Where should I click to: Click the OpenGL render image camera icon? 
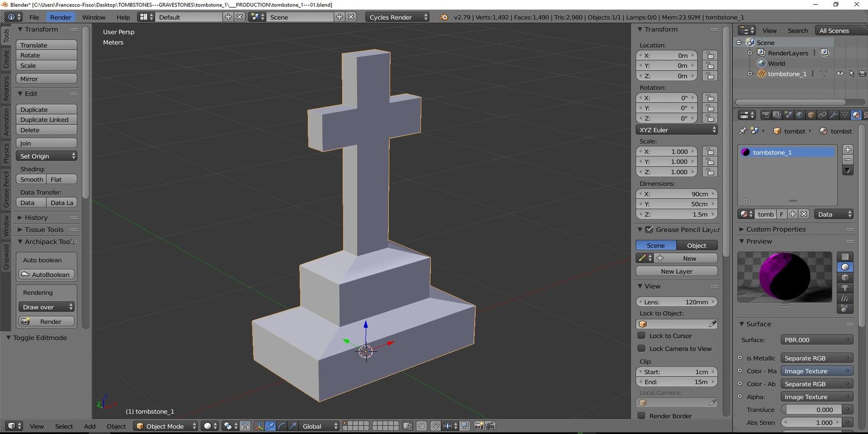(x=479, y=426)
